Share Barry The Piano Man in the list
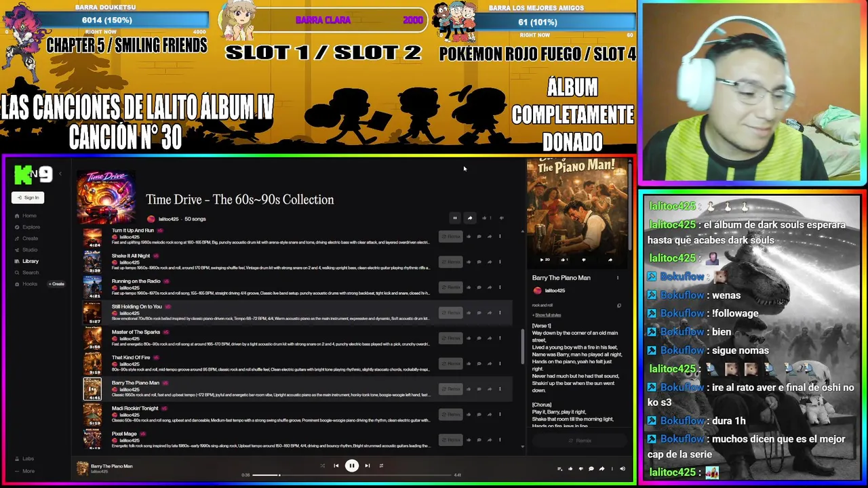 (x=490, y=389)
